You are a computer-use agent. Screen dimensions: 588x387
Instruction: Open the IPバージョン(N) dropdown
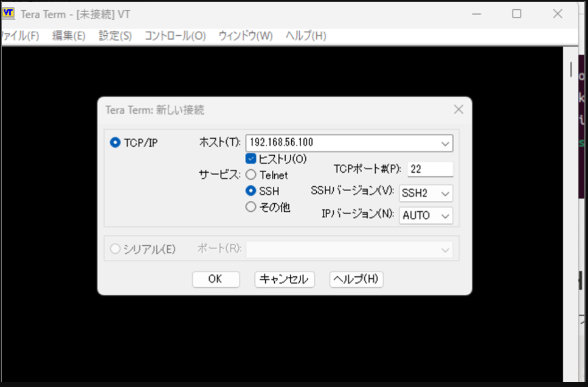445,216
